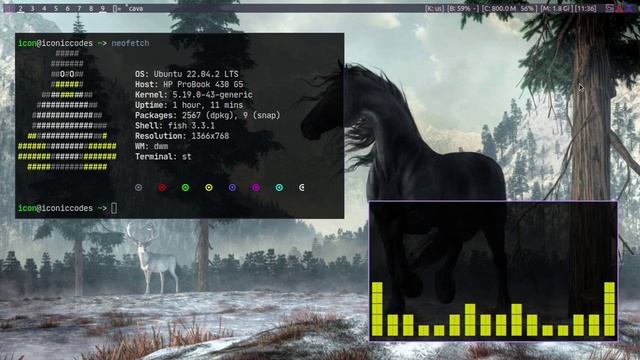
Task: Click 'OS: Ubuntu 22.04.2 LTS' line
Action: tap(187, 74)
